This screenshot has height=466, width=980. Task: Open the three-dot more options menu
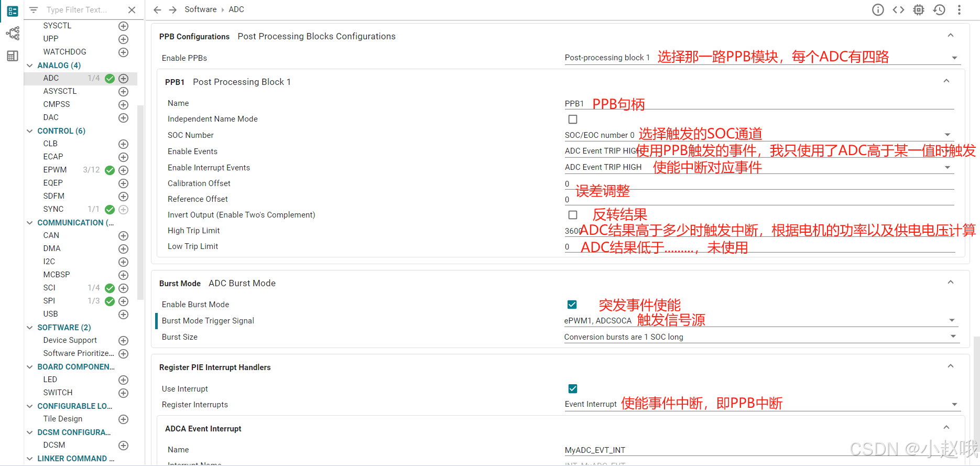(x=959, y=9)
